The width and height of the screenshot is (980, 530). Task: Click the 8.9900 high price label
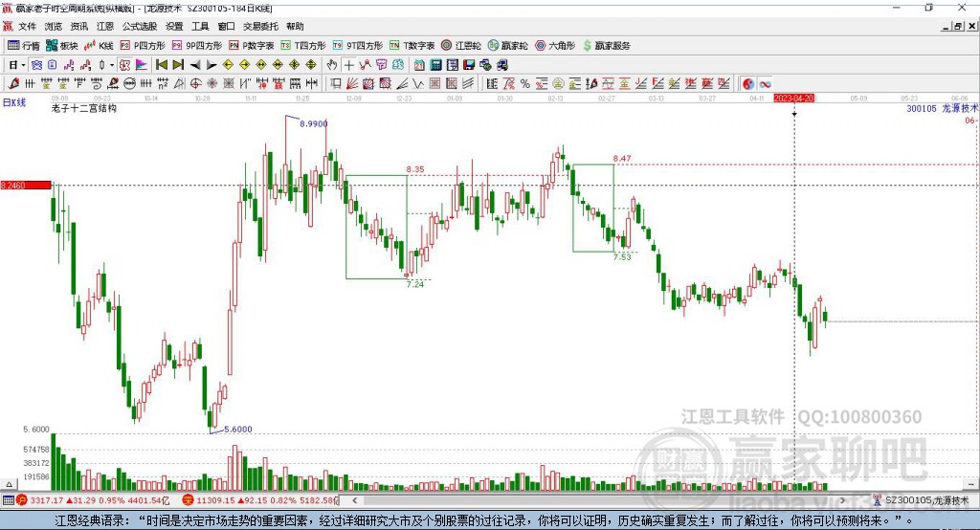point(314,123)
